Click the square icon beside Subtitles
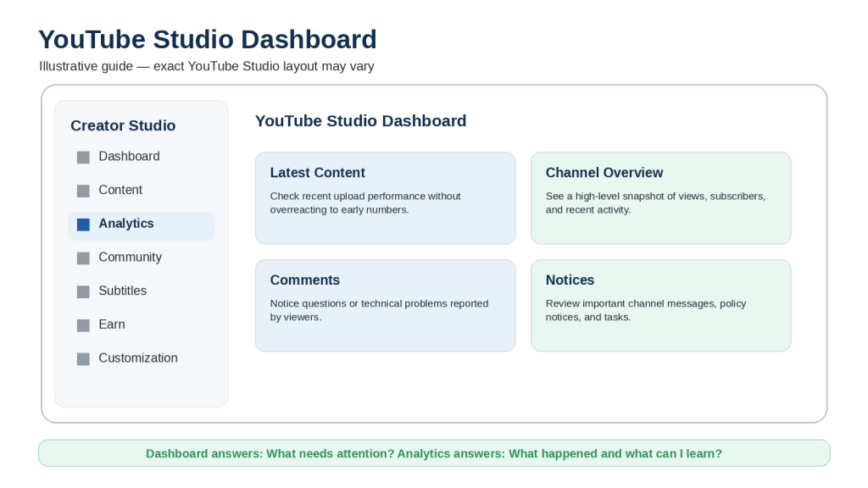 point(83,292)
